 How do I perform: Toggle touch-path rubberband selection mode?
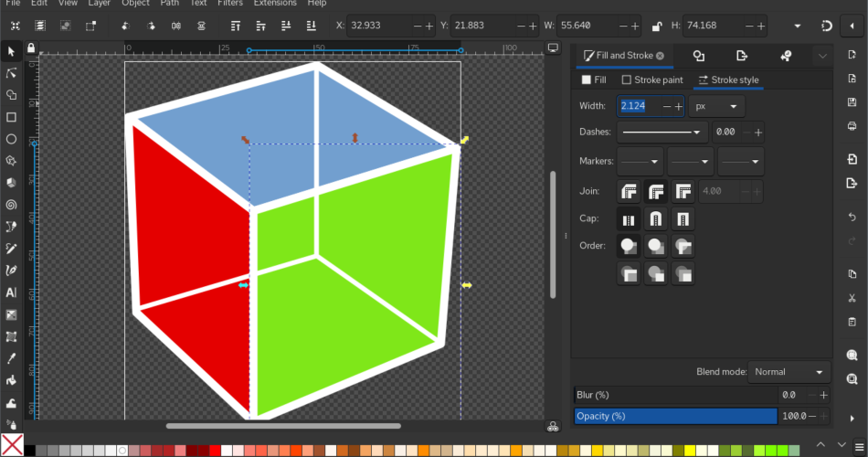click(90, 26)
